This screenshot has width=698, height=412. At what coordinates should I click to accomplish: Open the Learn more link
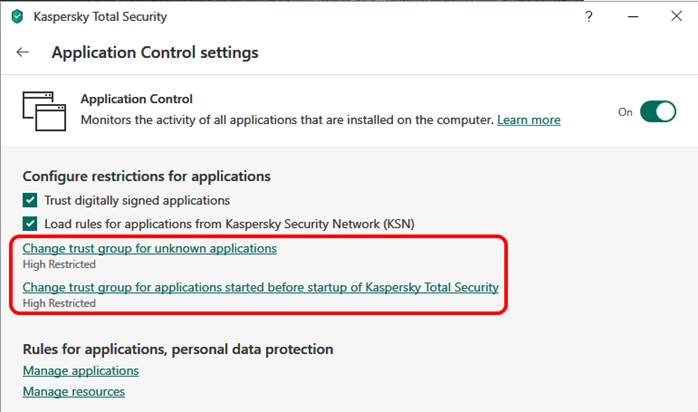(x=528, y=120)
